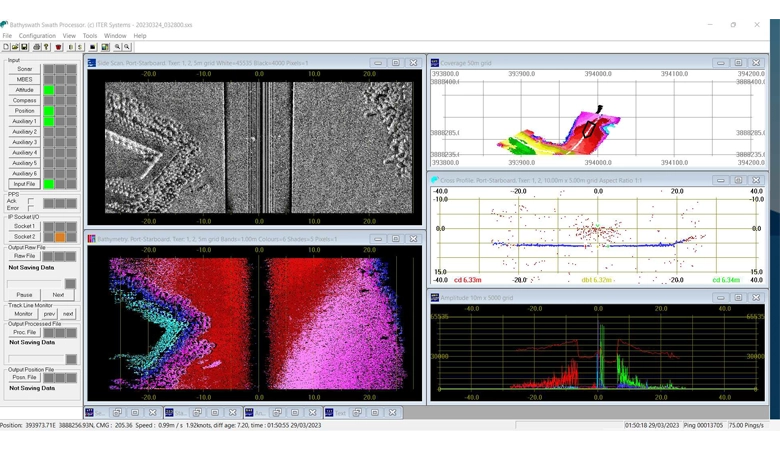Open the Configuration menu
Screen dimensions: 780x450
37,36
